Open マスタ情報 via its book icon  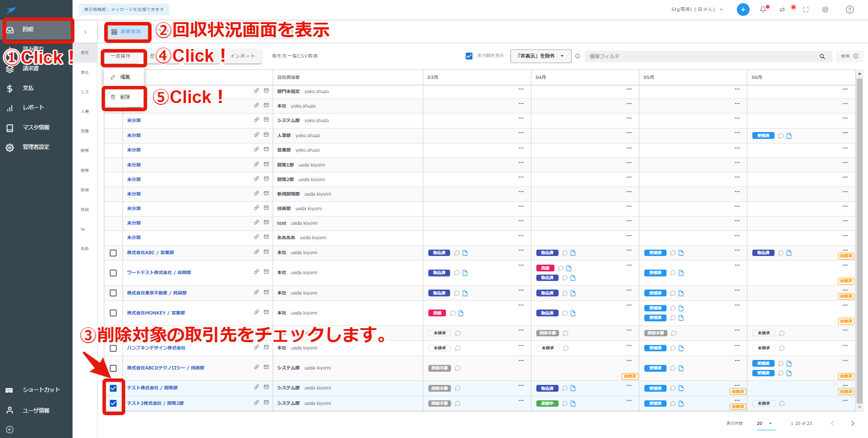click(x=10, y=128)
